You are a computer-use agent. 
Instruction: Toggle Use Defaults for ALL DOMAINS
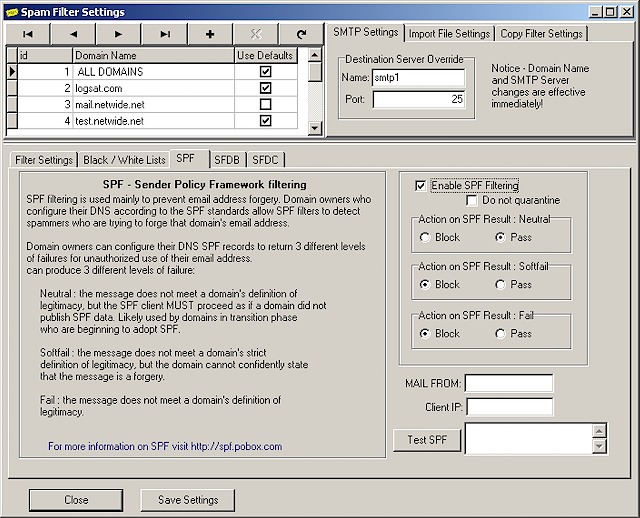[266, 72]
